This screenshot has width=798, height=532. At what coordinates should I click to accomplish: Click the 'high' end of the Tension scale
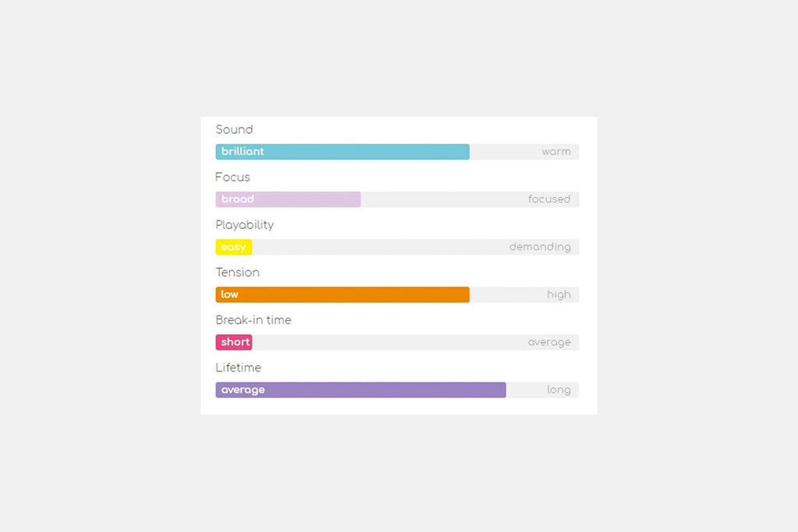point(559,294)
